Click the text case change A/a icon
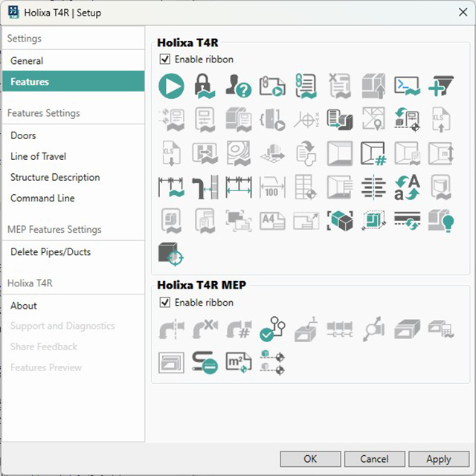This screenshot has width=476, height=476. click(407, 187)
